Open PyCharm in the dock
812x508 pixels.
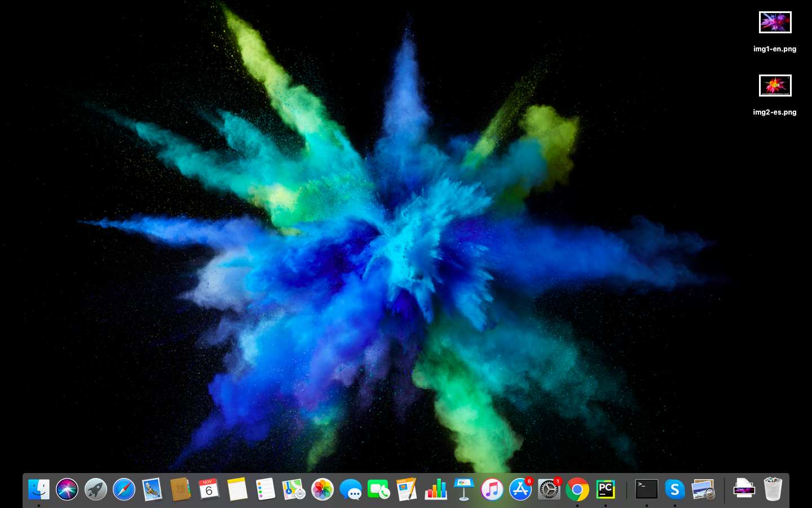click(606, 489)
